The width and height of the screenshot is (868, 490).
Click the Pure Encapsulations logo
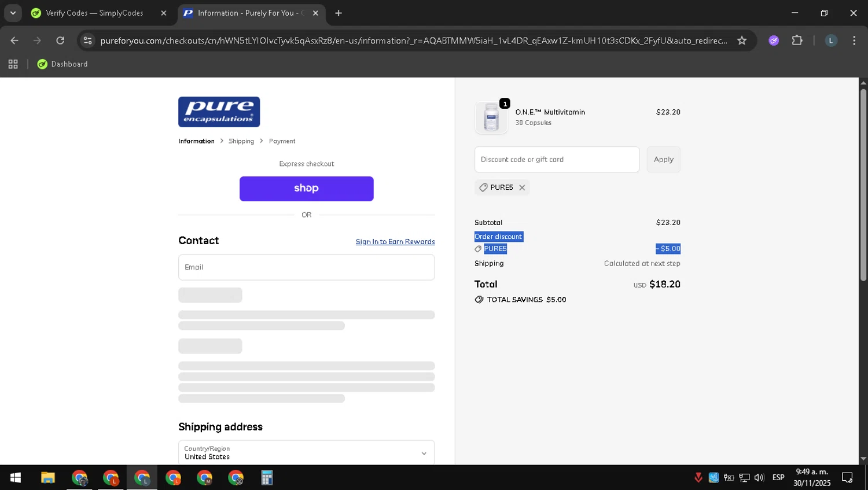pos(219,112)
